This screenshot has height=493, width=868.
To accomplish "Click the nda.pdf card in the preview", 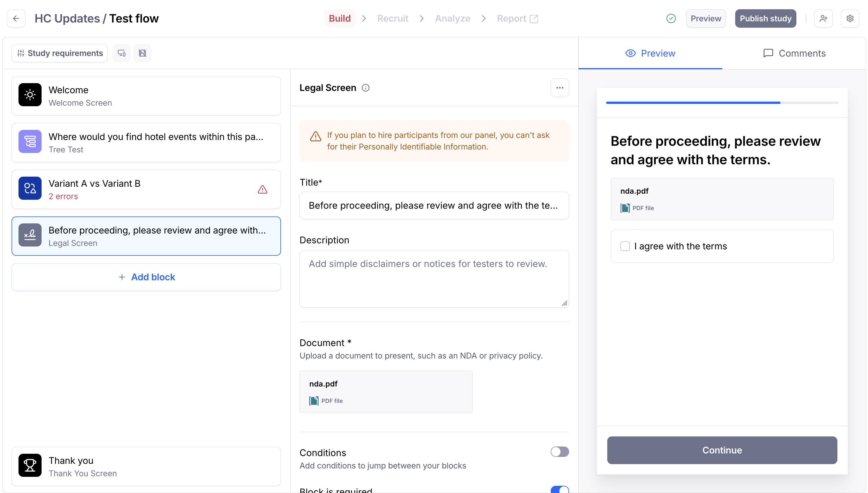I will pyautogui.click(x=722, y=199).
